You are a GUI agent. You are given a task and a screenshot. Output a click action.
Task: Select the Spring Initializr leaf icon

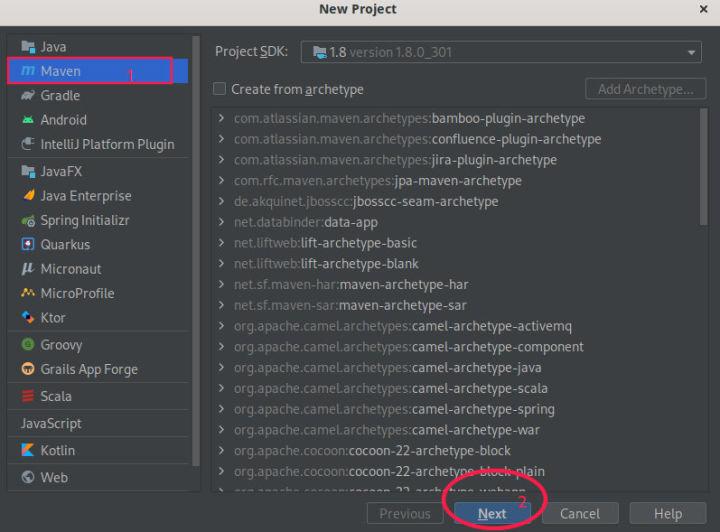point(28,220)
